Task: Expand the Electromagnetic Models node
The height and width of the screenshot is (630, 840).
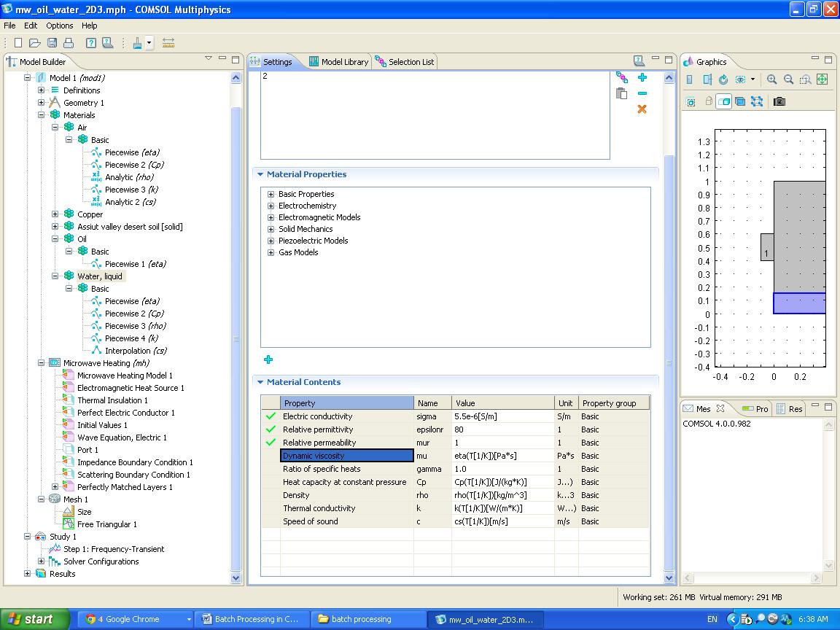Action: [x=271, y=217]
